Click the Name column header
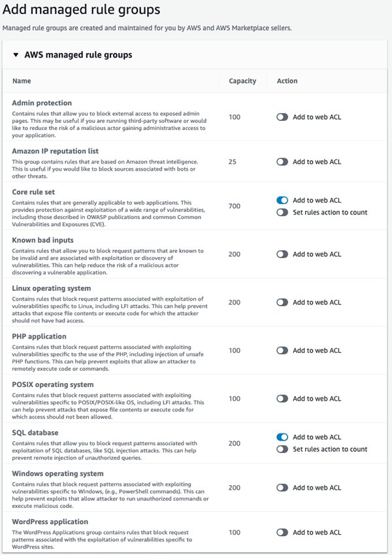The width and height of the screenshot is (392, 555). click(x=22, y=81)
